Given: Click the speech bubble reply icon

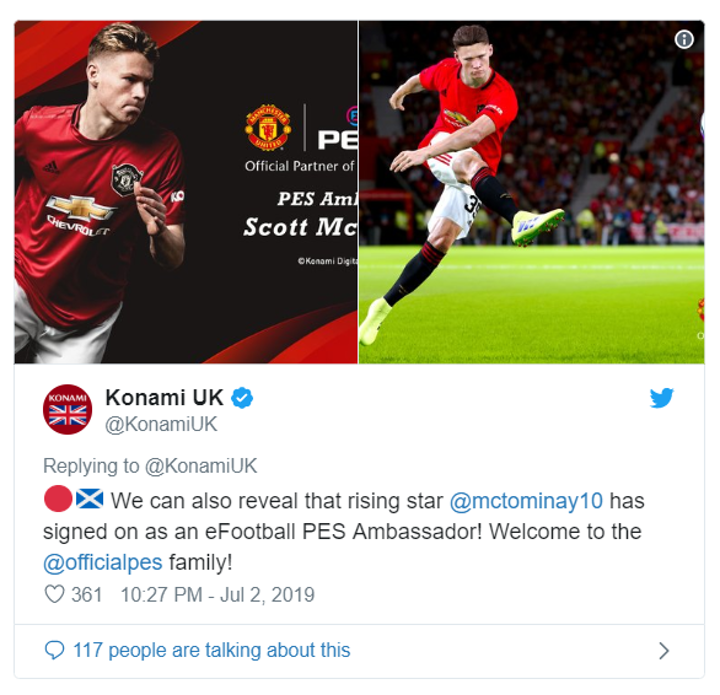Looking at the screenshot, I should pos(54,650).
